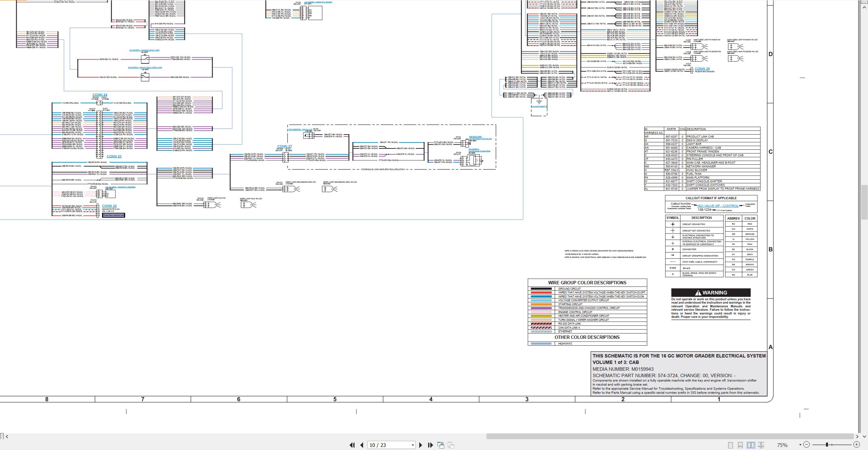Screen dimensions: 868x450
Task: Open Switch - Brake Pedal Stop Lamp link
Action: pos(145,67)
